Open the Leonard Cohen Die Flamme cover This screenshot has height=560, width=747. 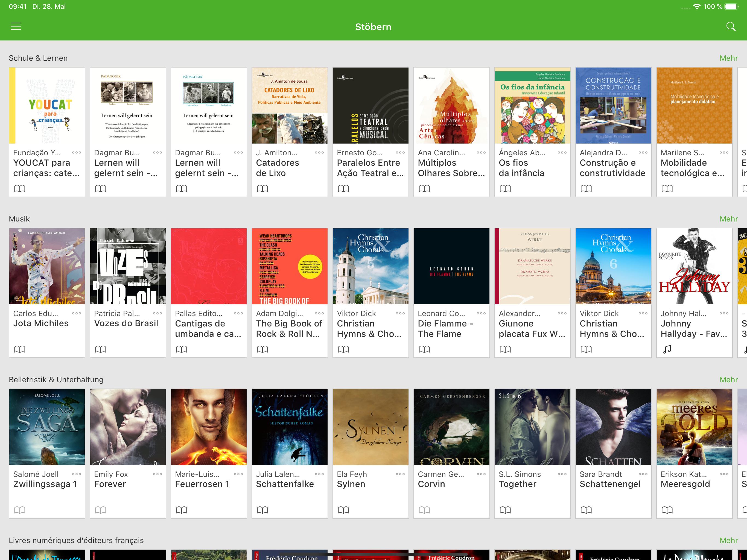451,266
